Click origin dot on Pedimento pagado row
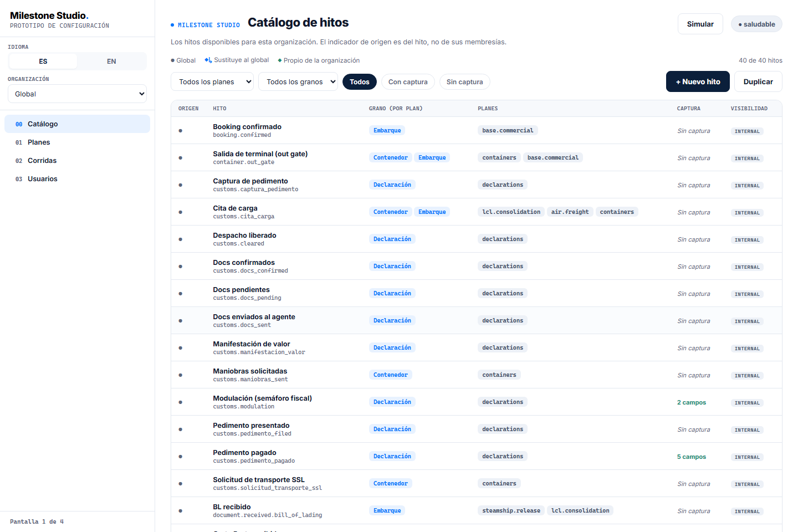Image resolution: width=798 pixels, height=532 pixels. click(x=181, y=457)
